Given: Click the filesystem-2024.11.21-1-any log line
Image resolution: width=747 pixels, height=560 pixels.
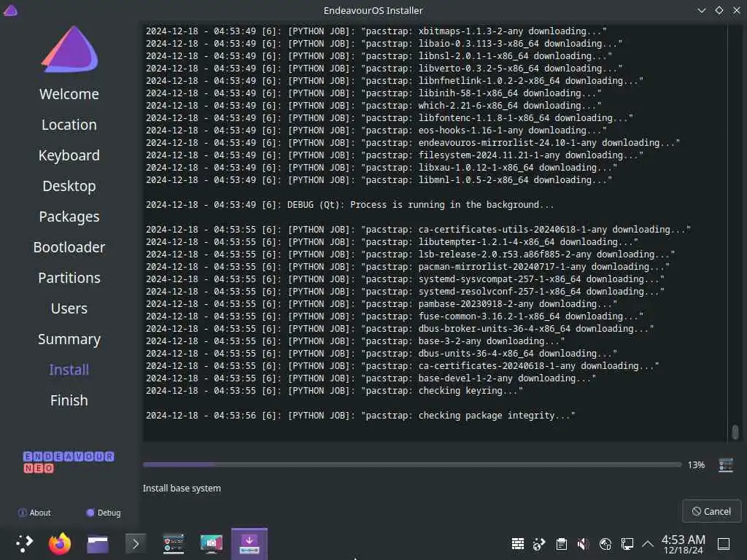Looking at the screenshot, I should (394, 155).
